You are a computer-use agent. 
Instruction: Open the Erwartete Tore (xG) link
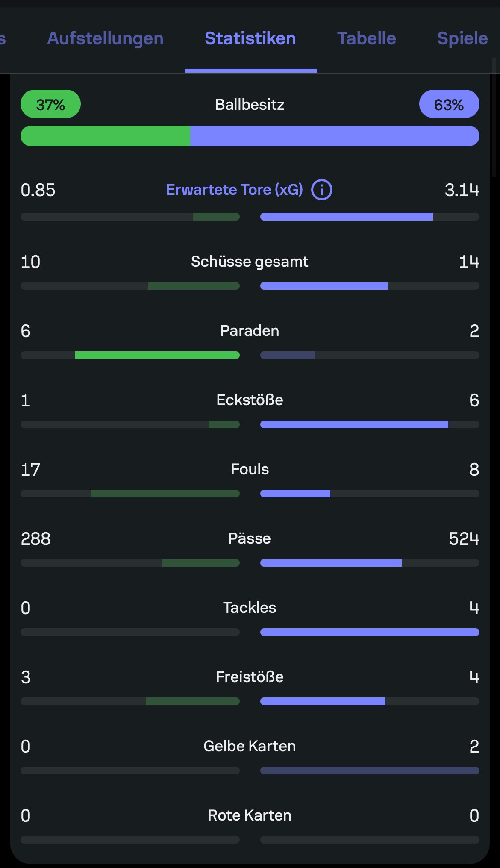tap(234, 190)
